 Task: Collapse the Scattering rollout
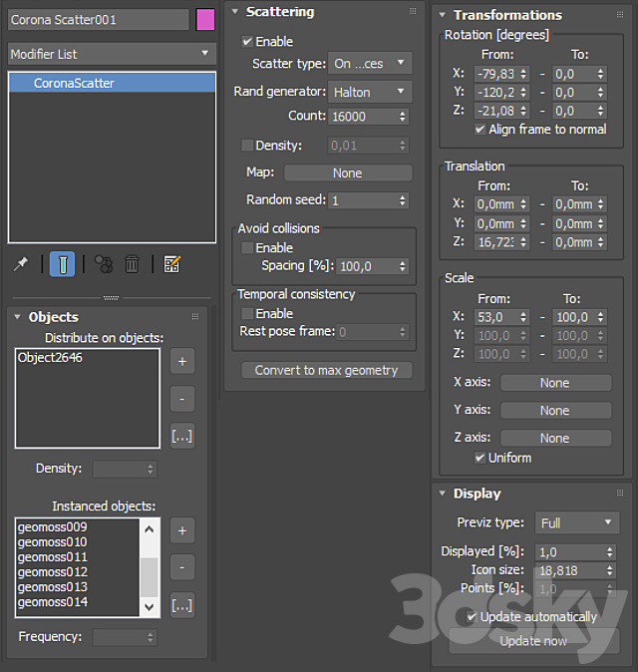(235, 12)
